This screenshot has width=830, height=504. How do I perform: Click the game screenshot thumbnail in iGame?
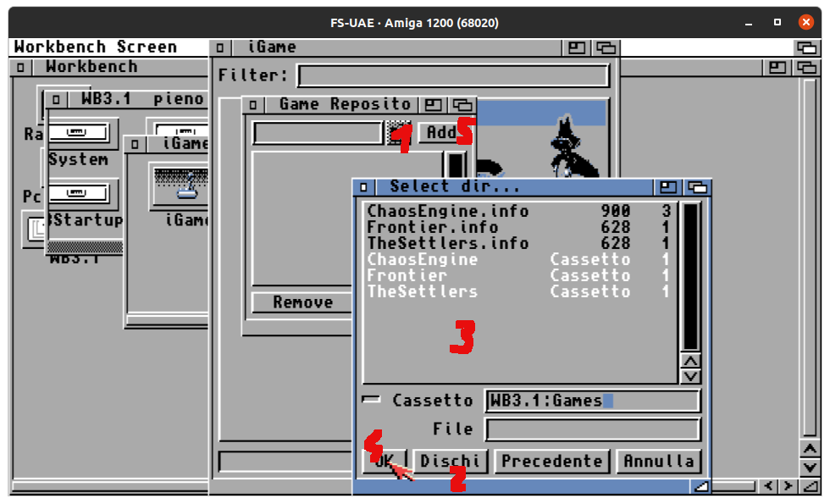(x=543, y=139)
